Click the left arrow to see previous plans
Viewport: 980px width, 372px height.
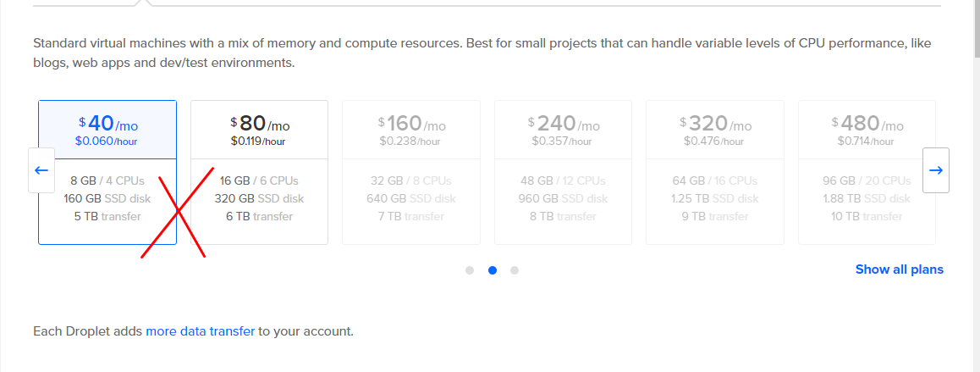click(x=41, y=170)
